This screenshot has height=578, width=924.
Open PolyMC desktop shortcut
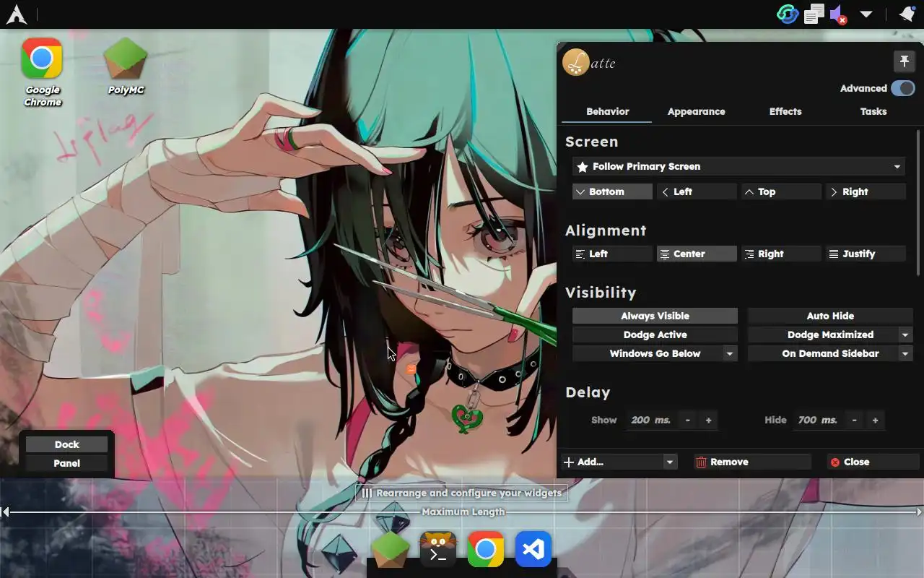126,66
